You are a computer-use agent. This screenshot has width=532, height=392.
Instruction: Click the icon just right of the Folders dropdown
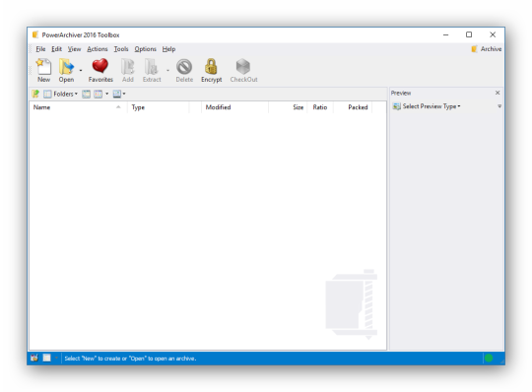[x=86, y=94]
